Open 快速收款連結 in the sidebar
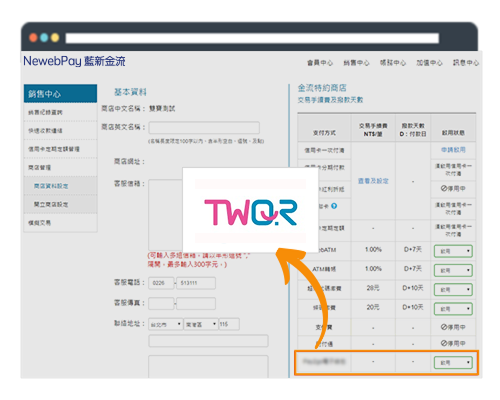Screen dimensions: 500x400 point(60,131)
